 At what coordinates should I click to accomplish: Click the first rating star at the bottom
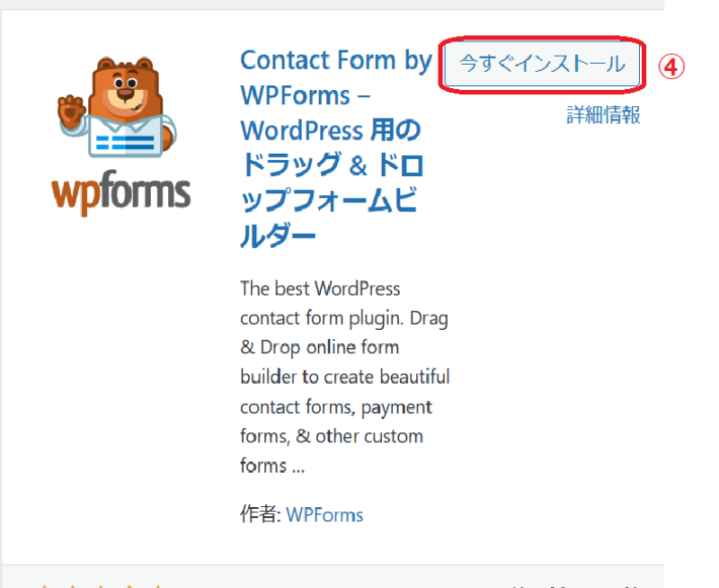click(x=44, y=586)
